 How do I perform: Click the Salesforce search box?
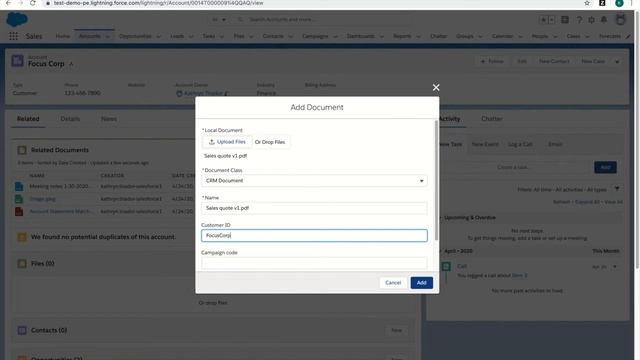click(322, 20)
